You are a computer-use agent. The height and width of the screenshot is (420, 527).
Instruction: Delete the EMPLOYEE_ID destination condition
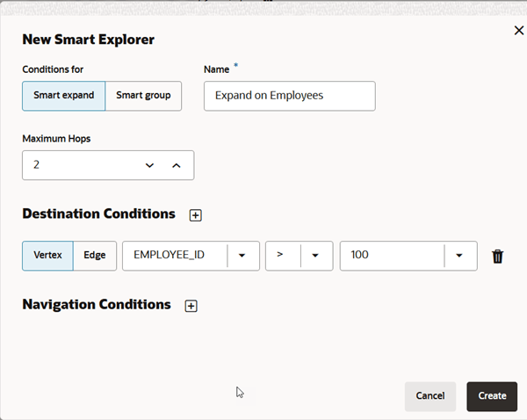[498, 257]
